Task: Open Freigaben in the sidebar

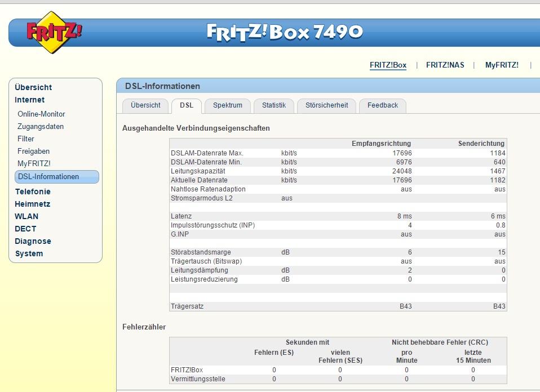Action: coord(33,151)
